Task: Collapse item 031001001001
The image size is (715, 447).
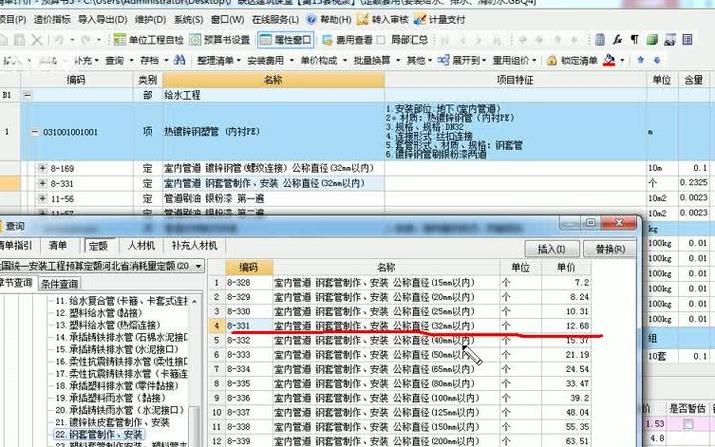Action: point(35,132)
